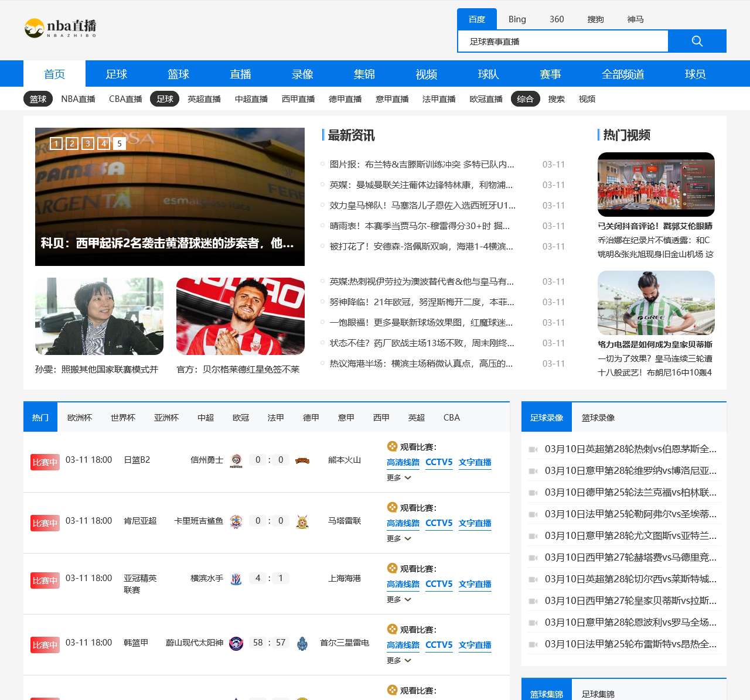Open 集锦 in main navigation
The height and width of the screenshot is (700, 750).
364,74
